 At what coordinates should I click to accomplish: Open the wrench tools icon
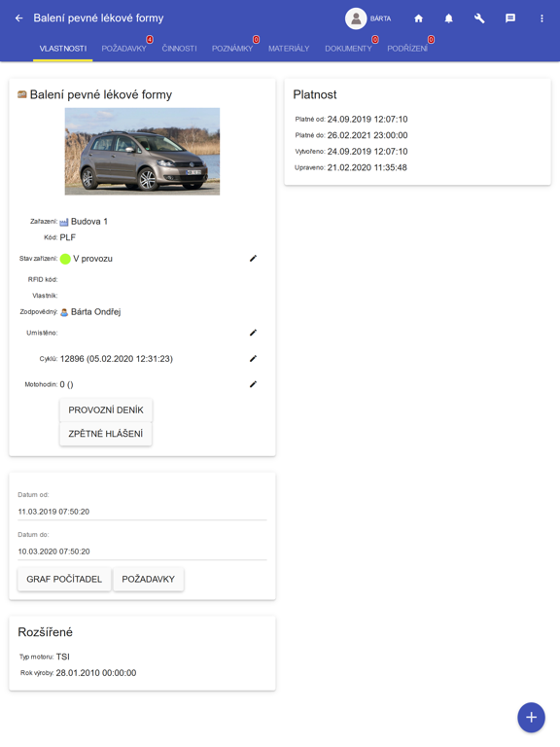pyautogui.click(x=479, y=18)
